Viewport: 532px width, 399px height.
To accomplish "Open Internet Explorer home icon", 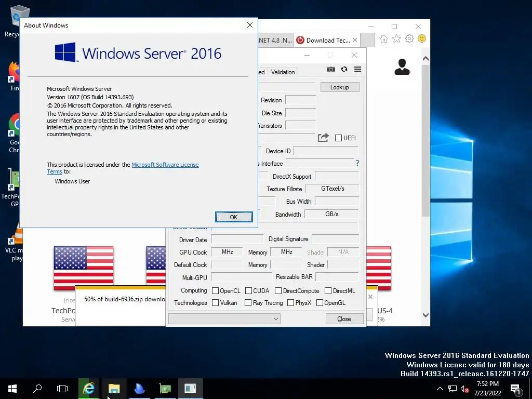I will point(384,38).
